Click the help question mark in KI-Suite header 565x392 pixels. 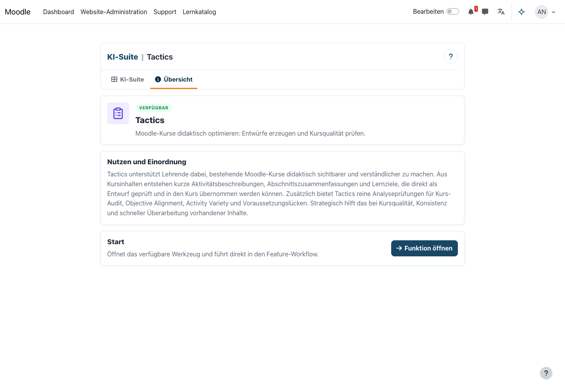pos(451,56)
